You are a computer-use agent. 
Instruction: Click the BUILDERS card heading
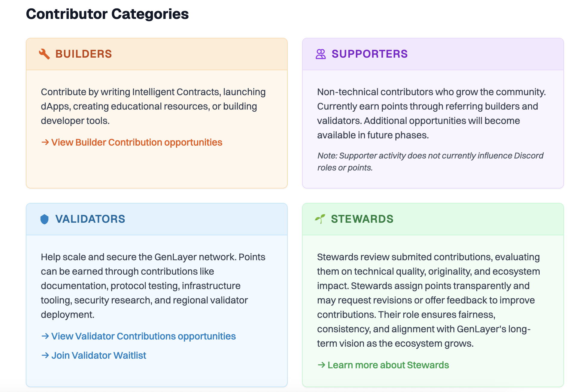click(83, 54)
